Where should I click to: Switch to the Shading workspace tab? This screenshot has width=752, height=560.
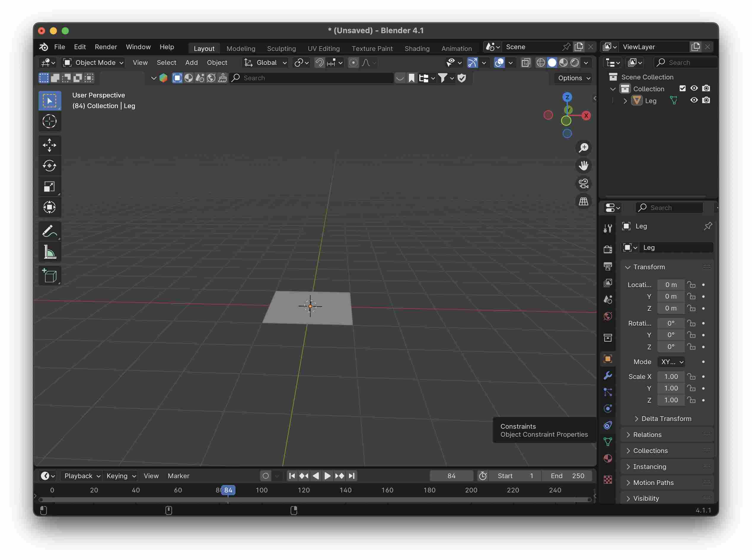(x=417, y=49)
